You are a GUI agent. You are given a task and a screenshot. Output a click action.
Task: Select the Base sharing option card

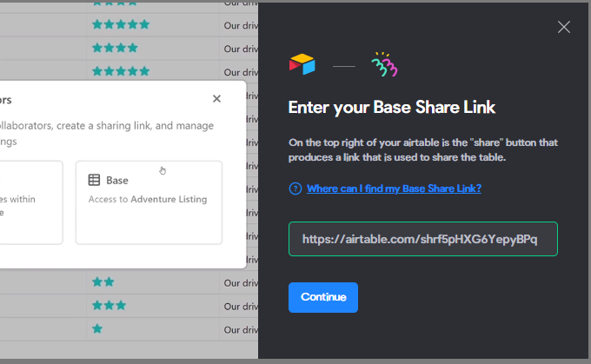[149, 202]
